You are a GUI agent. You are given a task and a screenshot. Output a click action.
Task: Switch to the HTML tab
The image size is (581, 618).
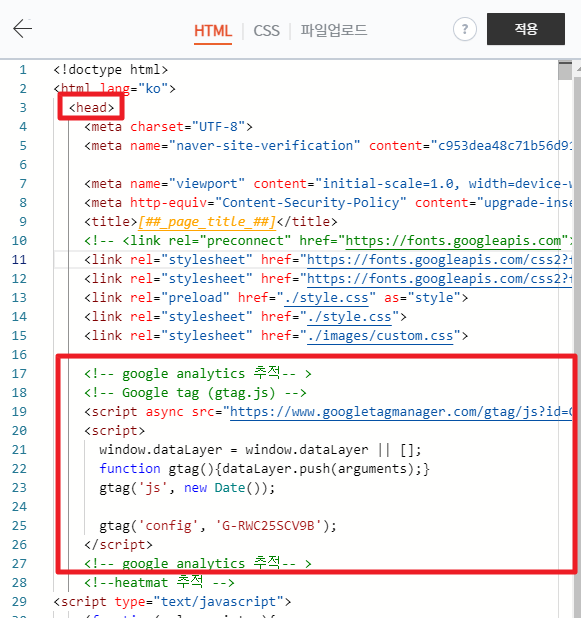[213, 31]
